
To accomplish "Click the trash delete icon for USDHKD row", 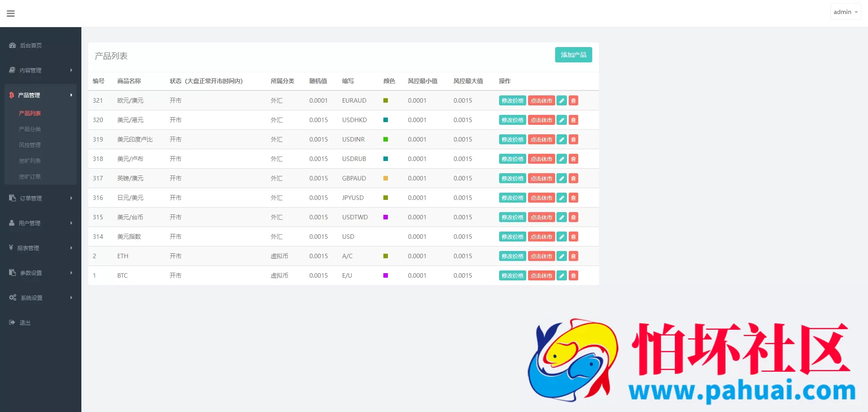I will [573, 120].
